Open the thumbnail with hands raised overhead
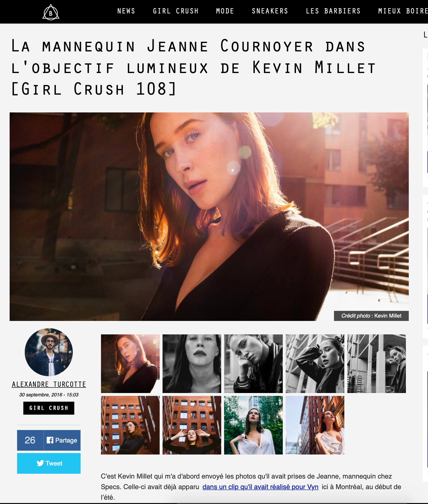The height and width of the screenshot is (504, 428). tap(192, 425)
